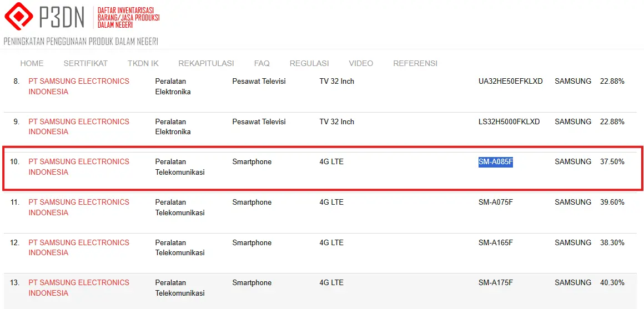The height and width of the screenshot is (309, 644).
Task: Click the 39.60% TKDN value
Action: pos(612,202)
